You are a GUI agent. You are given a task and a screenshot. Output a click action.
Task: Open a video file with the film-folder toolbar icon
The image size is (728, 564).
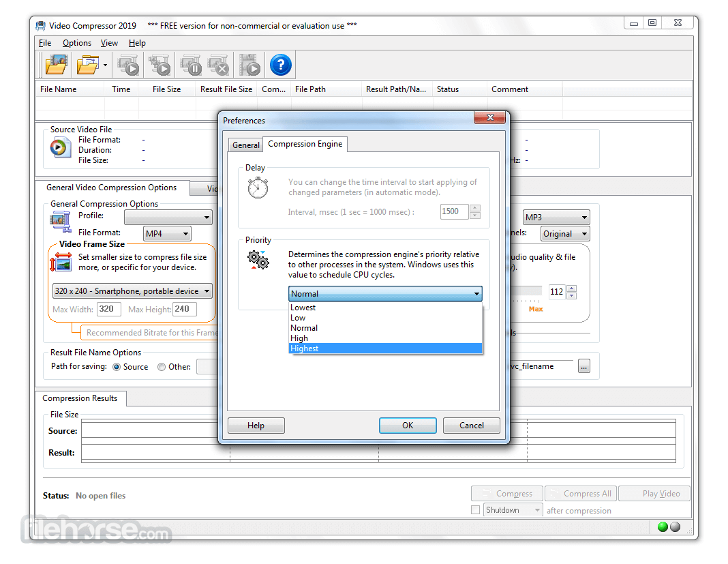56,65
